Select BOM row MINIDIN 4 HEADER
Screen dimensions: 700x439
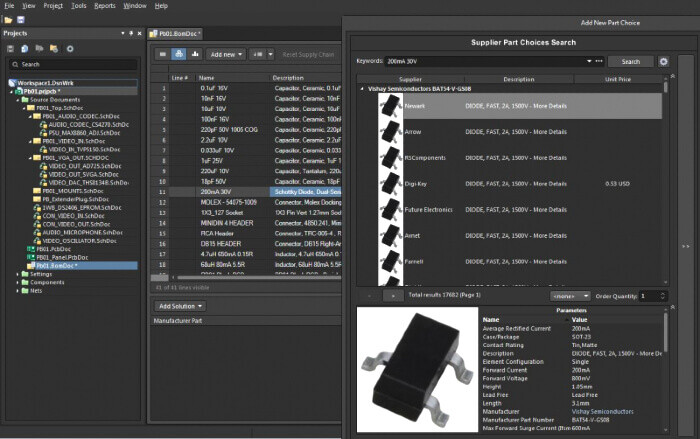(x=246, y=223)
